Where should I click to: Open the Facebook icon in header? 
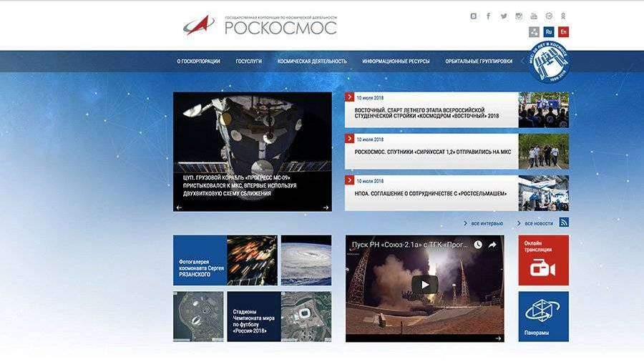tap(488, 16)
